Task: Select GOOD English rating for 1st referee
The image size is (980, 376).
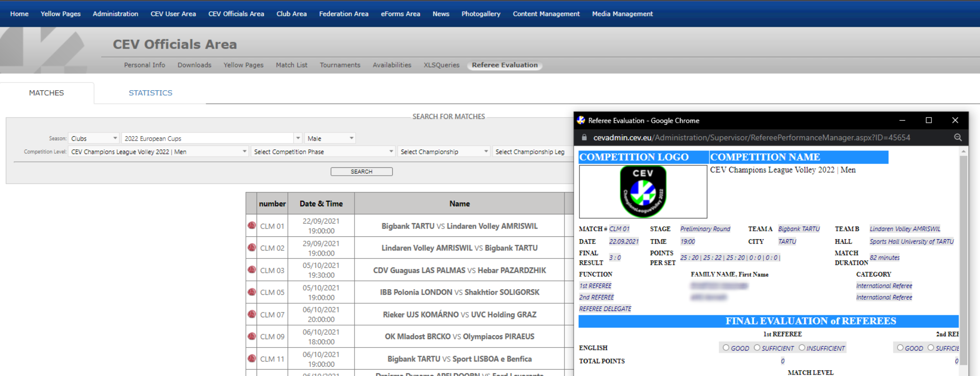Action: (x=726, y=347)
